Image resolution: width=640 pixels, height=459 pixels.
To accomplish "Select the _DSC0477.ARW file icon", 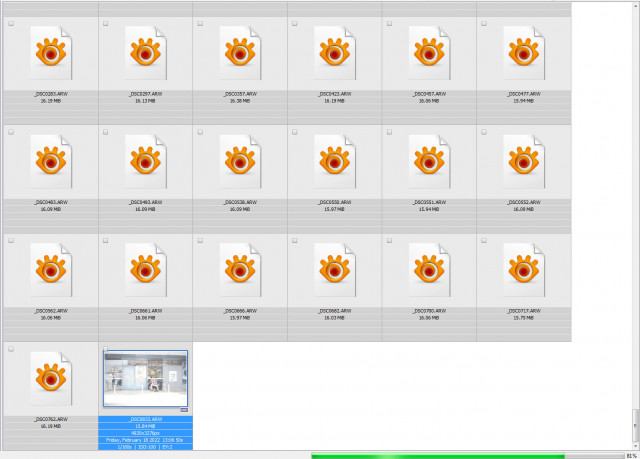I will [524, 53].
